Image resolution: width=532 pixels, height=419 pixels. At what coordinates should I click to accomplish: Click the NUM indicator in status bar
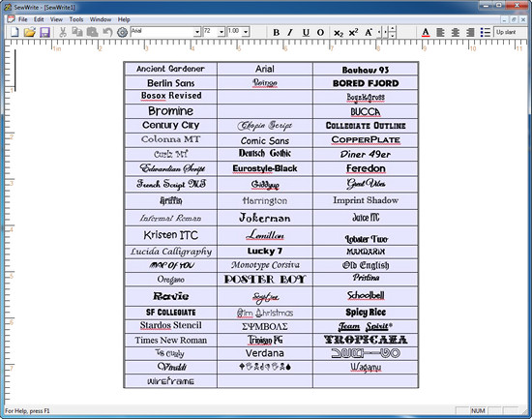pyautogui.click(x=478, y=411)
